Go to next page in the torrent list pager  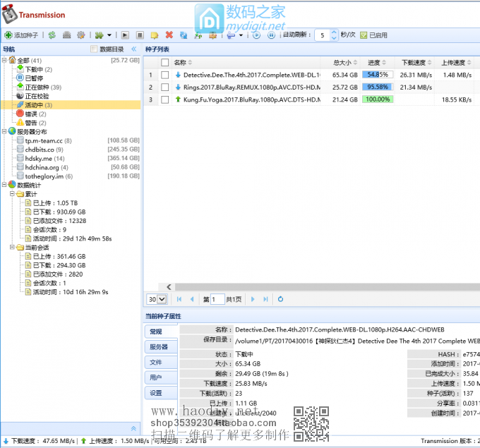coord(252,299)
